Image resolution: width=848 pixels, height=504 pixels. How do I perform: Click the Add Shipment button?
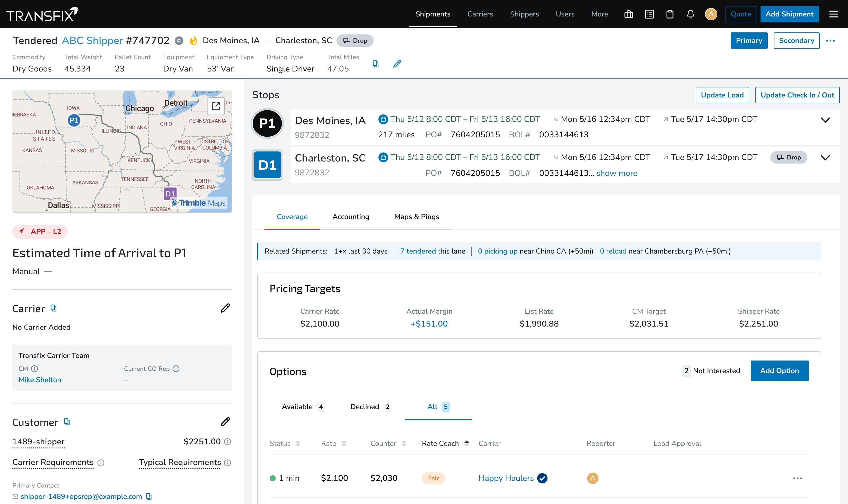tap(790, 14)
